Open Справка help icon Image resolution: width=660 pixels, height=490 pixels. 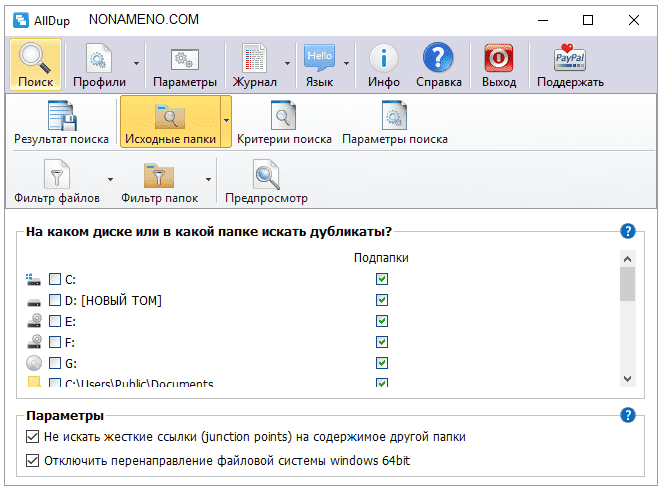point(438,58)
